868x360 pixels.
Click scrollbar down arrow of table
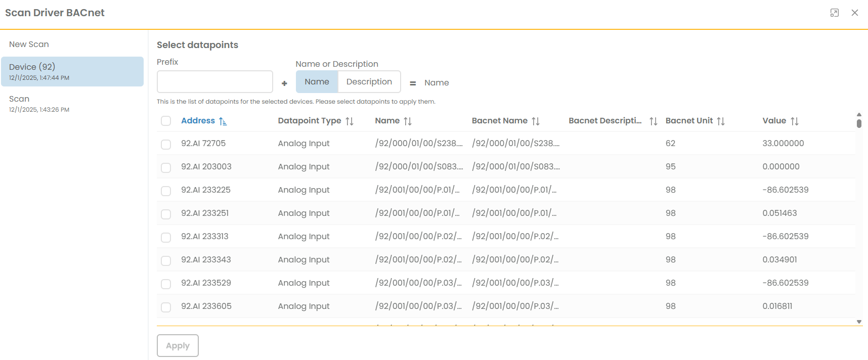pyautogui.click(x=859, y=322)
